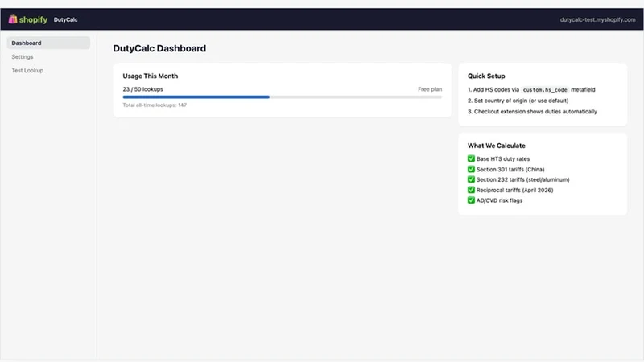
Task: Click the Quick Setup heading
Action: click(x=486, y=76)
